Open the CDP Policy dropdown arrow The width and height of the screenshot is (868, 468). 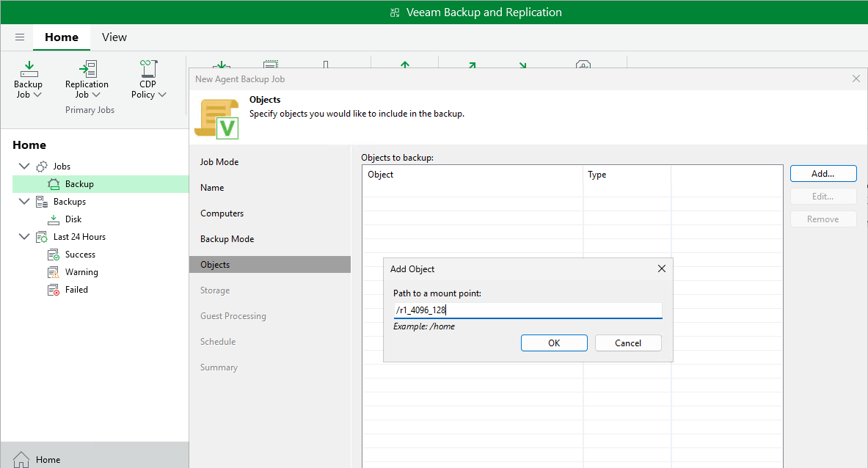(162, 95)
